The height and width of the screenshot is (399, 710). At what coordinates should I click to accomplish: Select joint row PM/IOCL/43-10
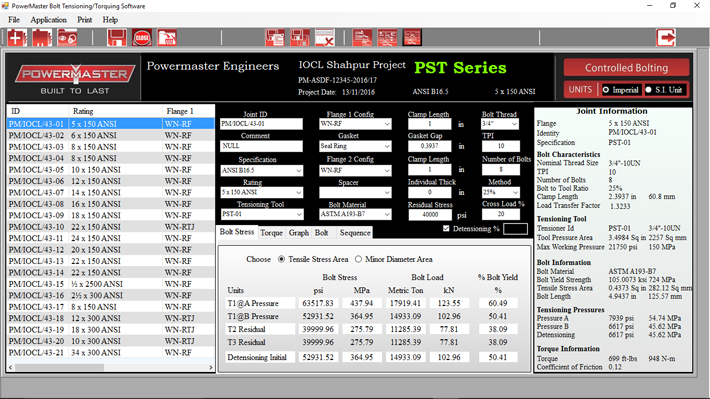pyautogui.click(x=110, y=226)
